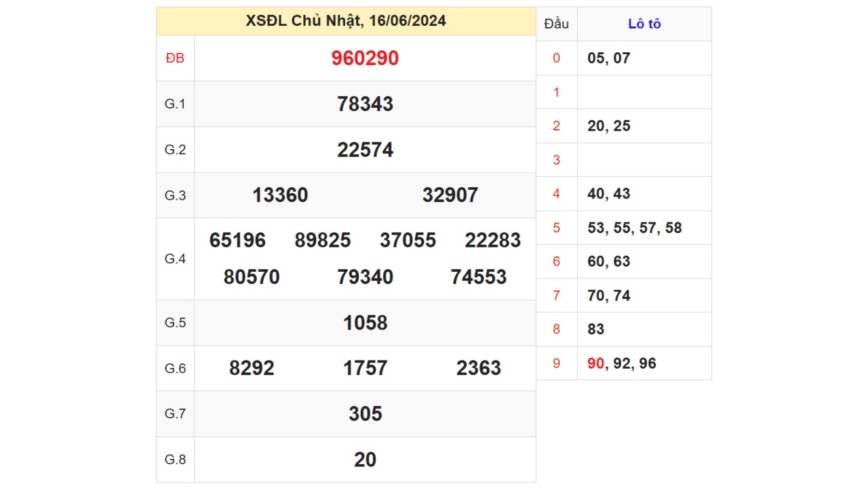Select the G.7 result 305
Viewport: 868px width, 488px height.
click(365, 414)
